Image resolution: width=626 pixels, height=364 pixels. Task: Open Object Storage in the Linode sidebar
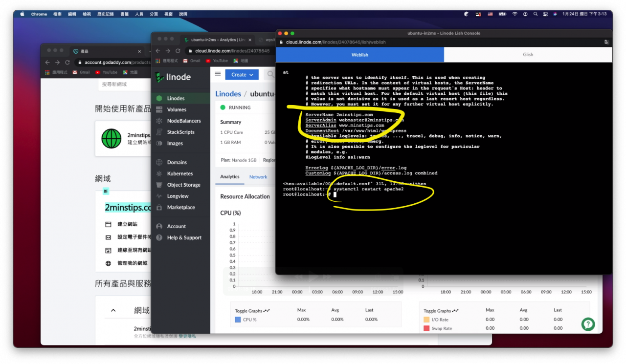coord(183,185)
